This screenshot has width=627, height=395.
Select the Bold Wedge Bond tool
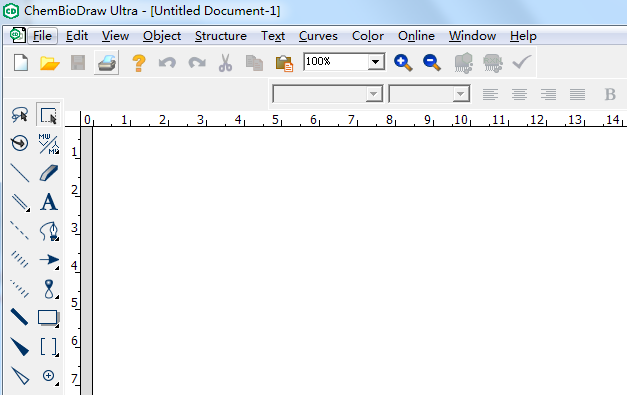19,347
